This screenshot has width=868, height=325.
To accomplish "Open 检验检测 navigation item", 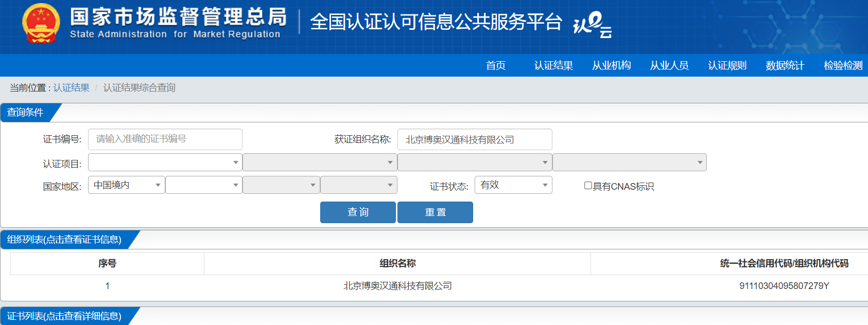I will tap(843, 65).
